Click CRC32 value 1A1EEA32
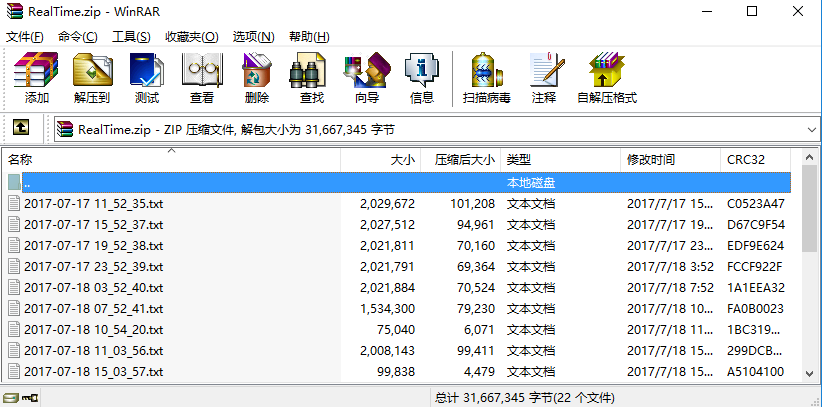 click(x=755, y=287)
